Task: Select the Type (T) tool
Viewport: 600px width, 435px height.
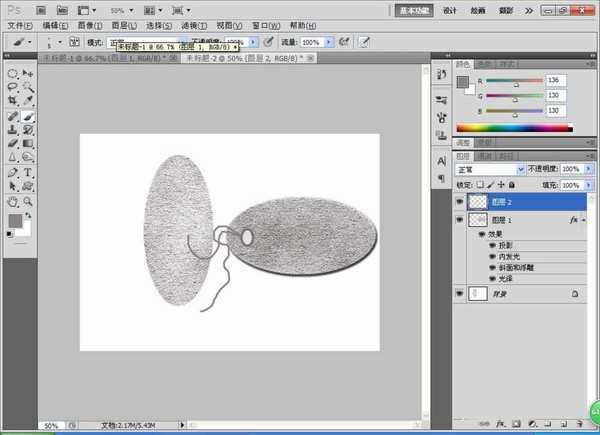Action: click(x=28, y=172)
